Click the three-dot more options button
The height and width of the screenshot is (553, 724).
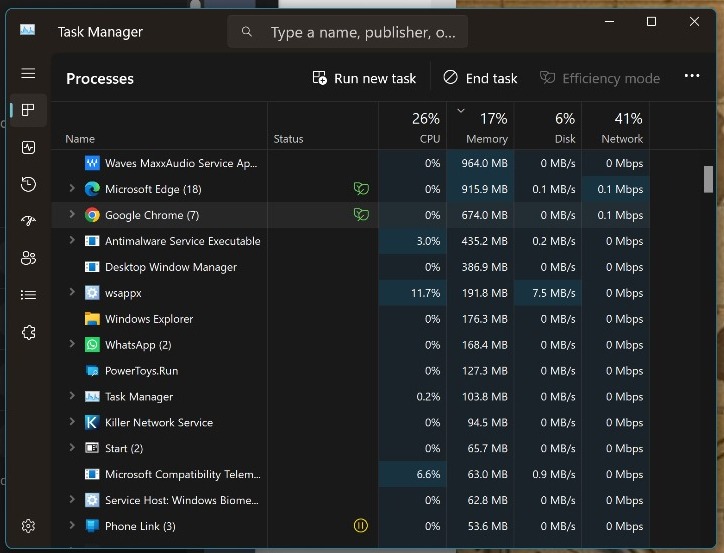(x=691, y=77)
